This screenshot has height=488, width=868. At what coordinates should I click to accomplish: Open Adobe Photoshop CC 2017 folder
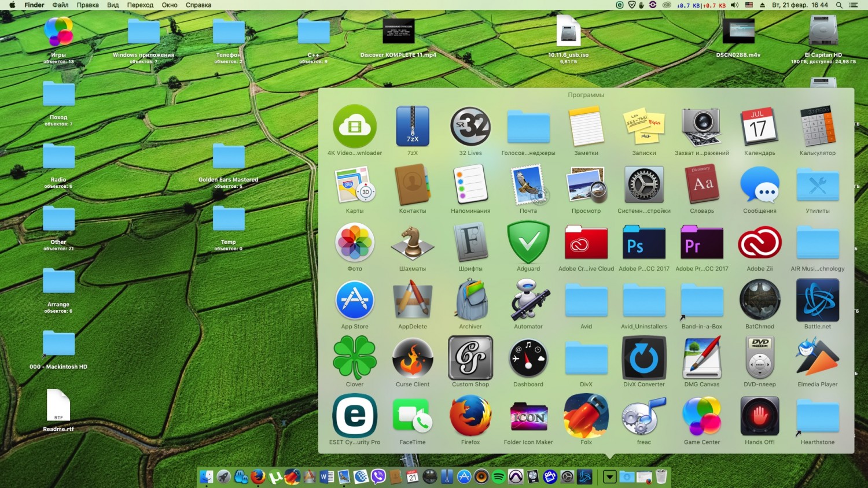coord(644,242)
